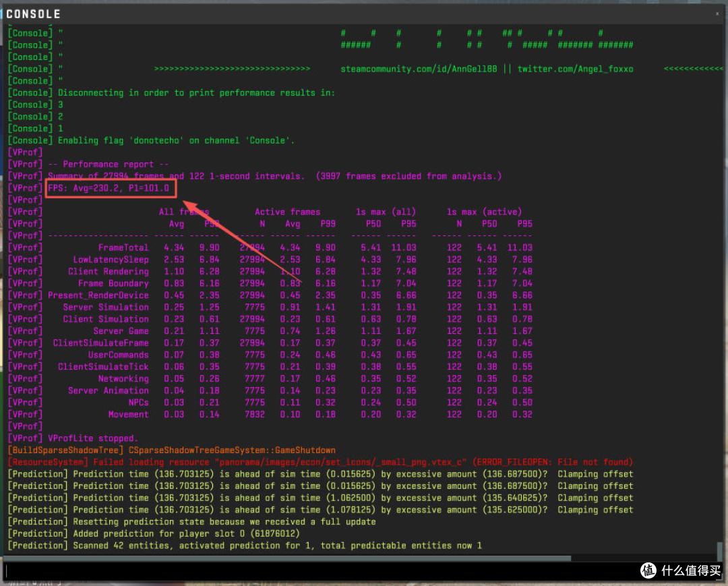The height and width of the screenshot is (586, 728).
Task: Click the LowLatencySleep row label
Action: click(x=111, y=260)
